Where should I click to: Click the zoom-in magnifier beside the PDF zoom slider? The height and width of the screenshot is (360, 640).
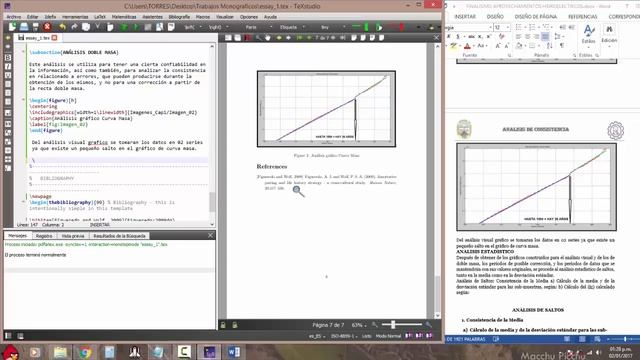click(x=428, y=325)
